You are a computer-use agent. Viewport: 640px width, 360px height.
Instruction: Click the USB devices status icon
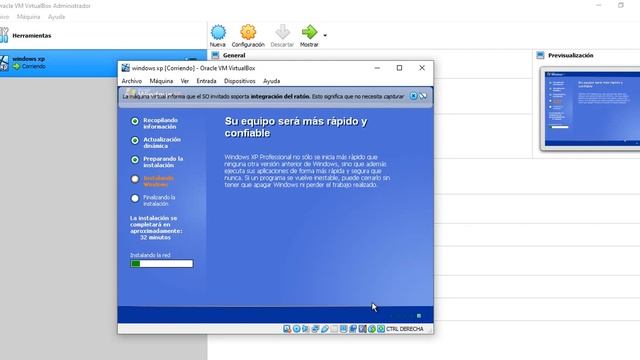tap(325, 329)
